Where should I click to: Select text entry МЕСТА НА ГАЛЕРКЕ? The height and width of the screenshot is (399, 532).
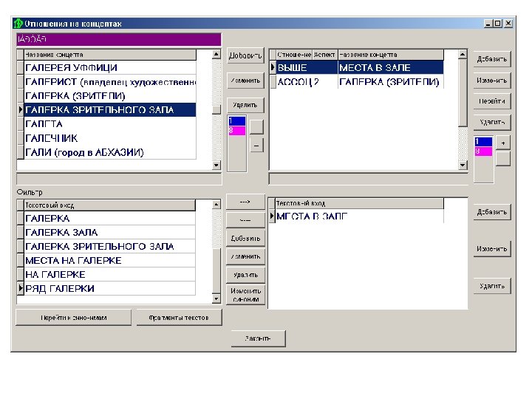109,261
